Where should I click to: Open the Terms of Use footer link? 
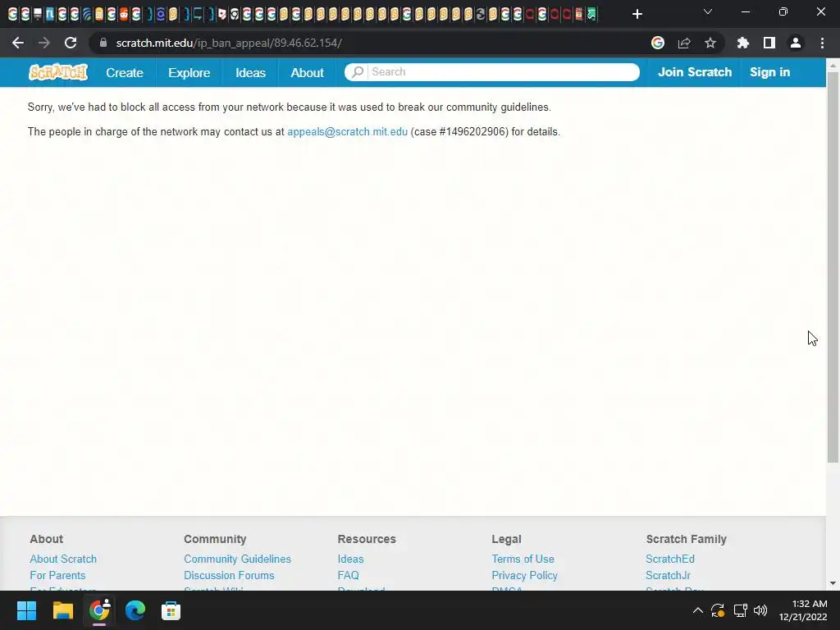point(523,559)
